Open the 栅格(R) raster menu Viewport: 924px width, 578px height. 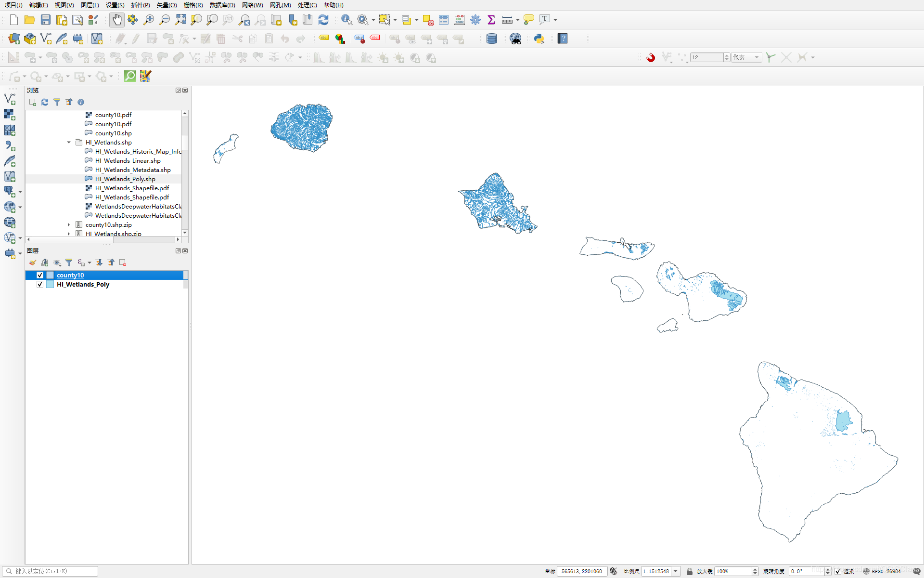pos(193,5)
